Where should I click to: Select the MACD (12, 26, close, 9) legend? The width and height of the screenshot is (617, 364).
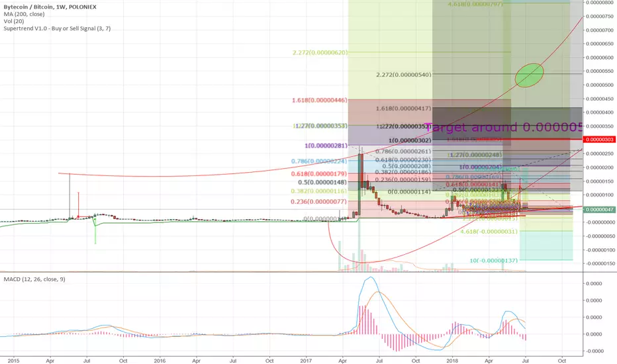coord(34,279)
